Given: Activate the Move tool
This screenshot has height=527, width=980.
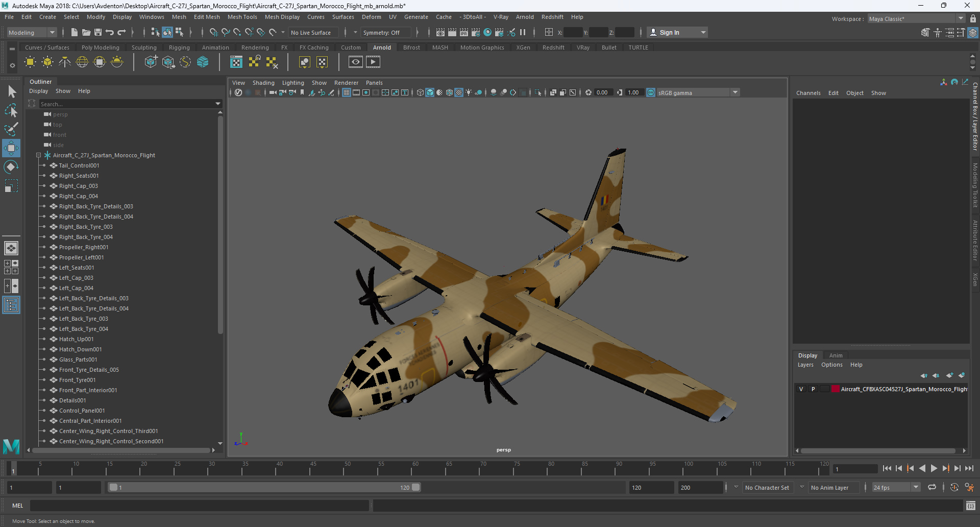Looking at the screenshot, I should tap(11, 148).
